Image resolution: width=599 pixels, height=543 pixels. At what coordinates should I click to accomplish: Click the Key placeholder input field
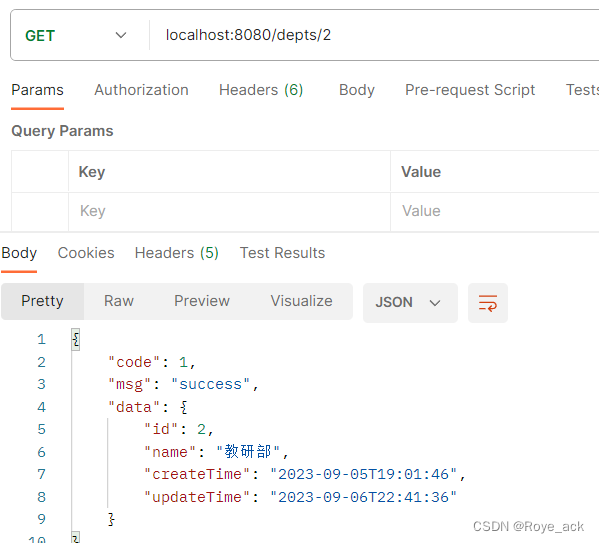(x=229, y=211)
